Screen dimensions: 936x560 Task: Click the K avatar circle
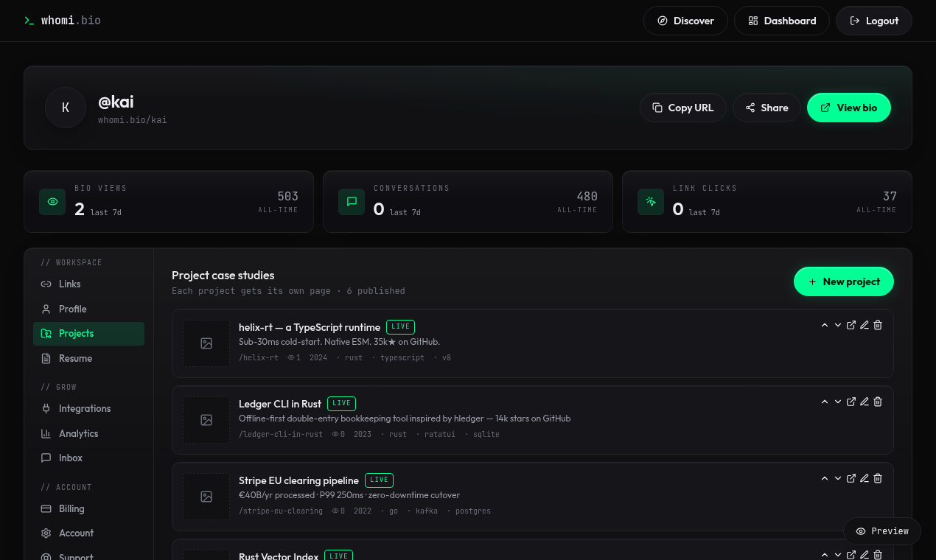point(66,108)
